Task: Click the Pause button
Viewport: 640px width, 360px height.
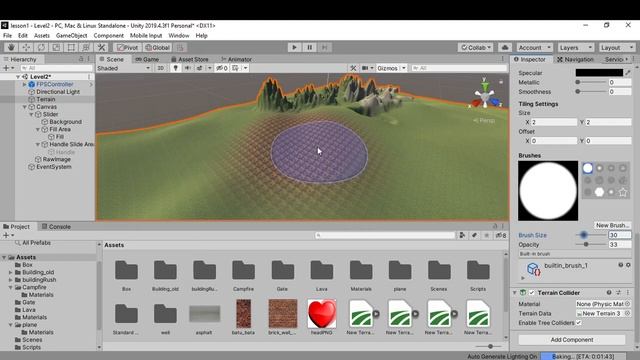Action: (309, 47)
